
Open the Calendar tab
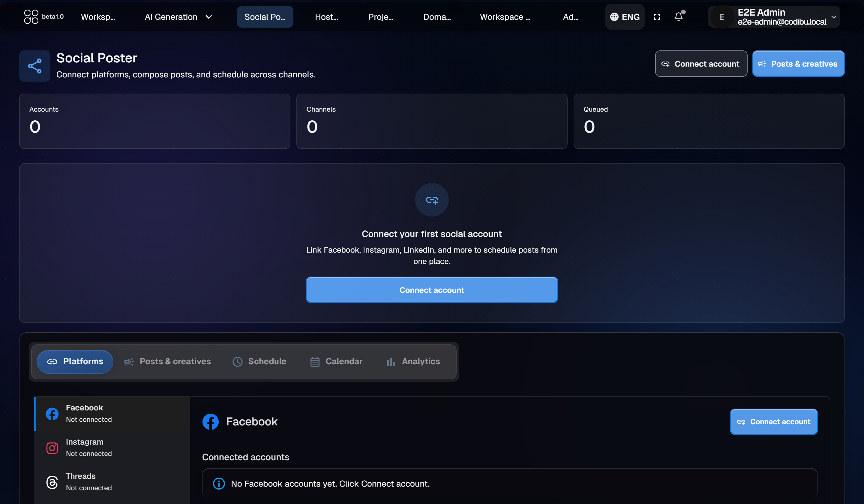coord(336,361)
